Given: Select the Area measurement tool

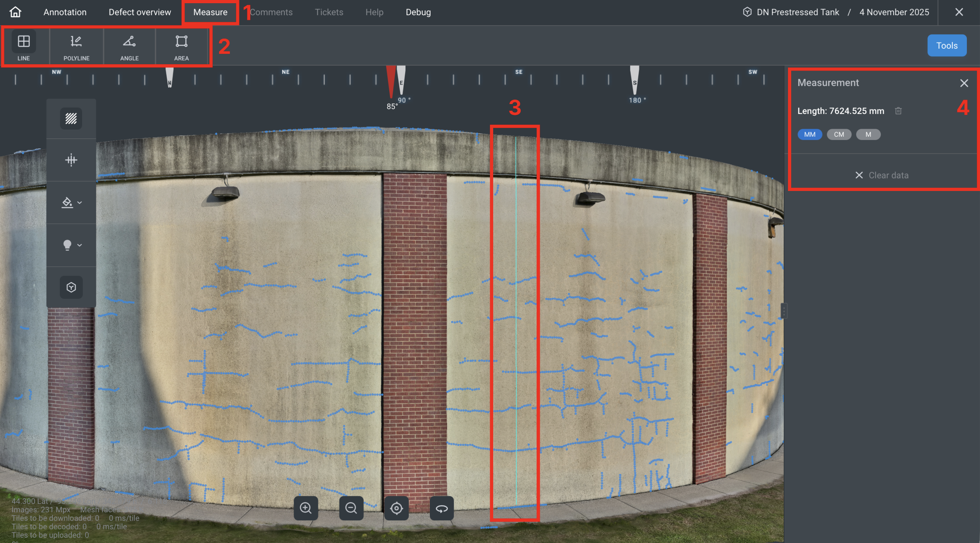Looking at the screenshot, I should [182, 46].
